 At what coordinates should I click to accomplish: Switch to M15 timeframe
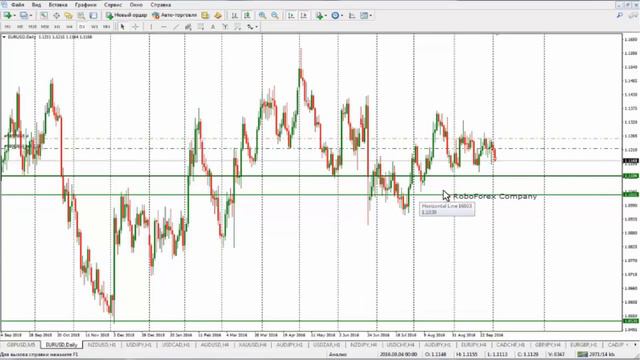coord(32,27)
